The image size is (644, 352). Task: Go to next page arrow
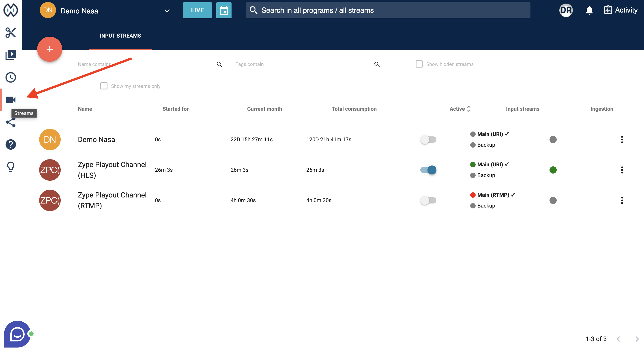pyautogui.click(x=637, y=339)
